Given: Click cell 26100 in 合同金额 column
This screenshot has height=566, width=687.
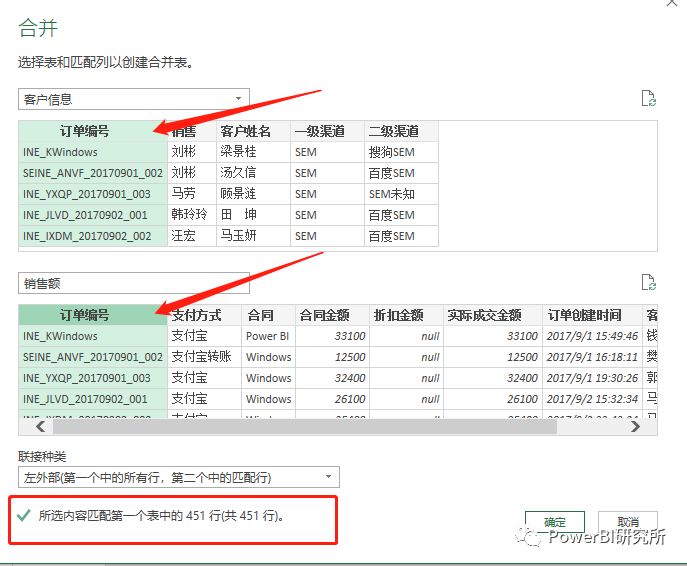Looking at the screenshot, I should pyautogui.click(x=333, y=399).
